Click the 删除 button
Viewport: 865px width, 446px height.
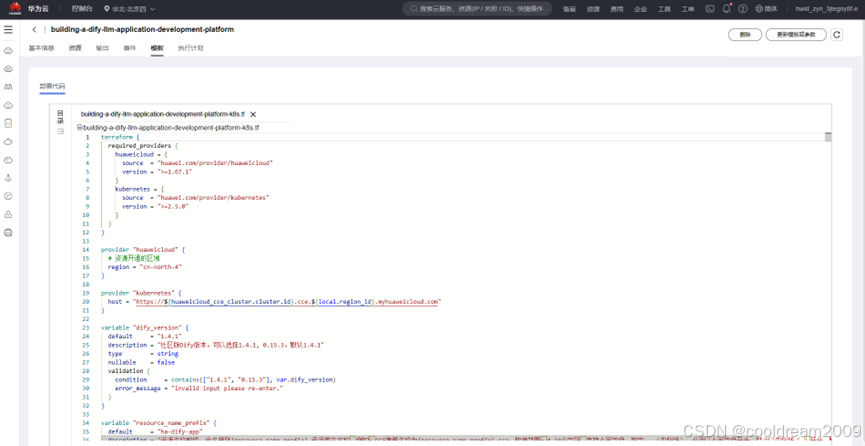tap(745, 34)
